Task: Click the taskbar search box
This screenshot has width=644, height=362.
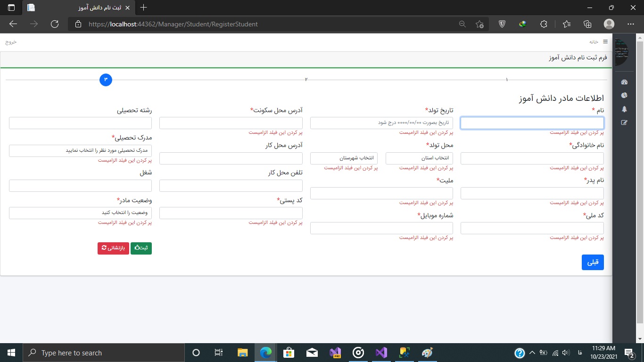Action: [103, 353]
